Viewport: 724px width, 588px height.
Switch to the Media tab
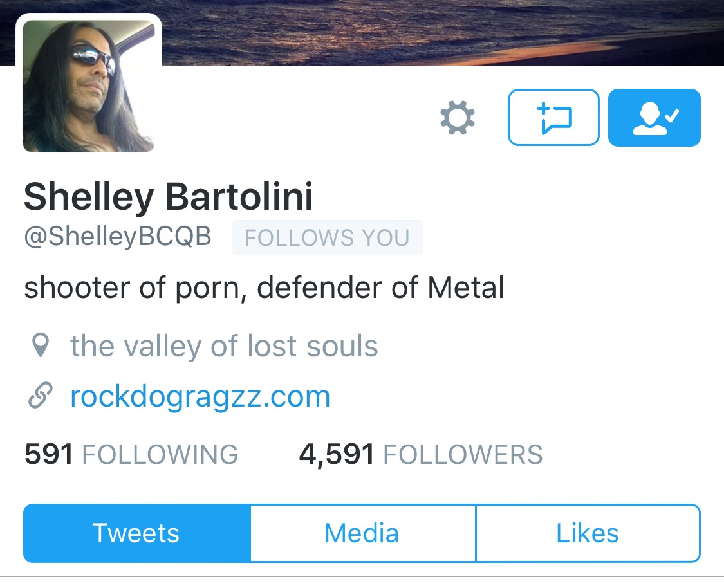point(362,533)
